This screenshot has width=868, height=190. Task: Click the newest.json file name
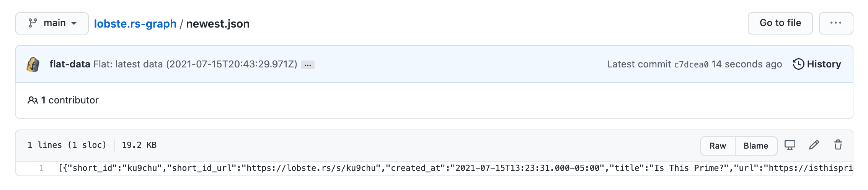[218, 24]
